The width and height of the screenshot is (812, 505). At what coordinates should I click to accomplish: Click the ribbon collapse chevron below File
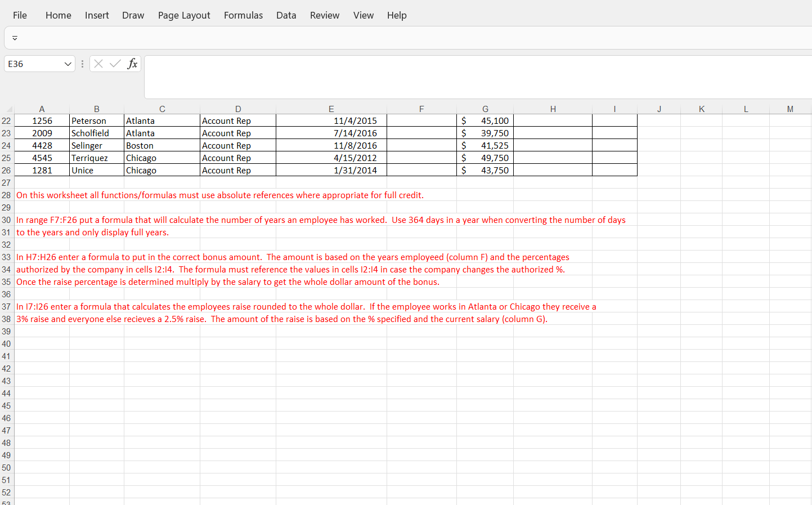[x=15, y=38]
